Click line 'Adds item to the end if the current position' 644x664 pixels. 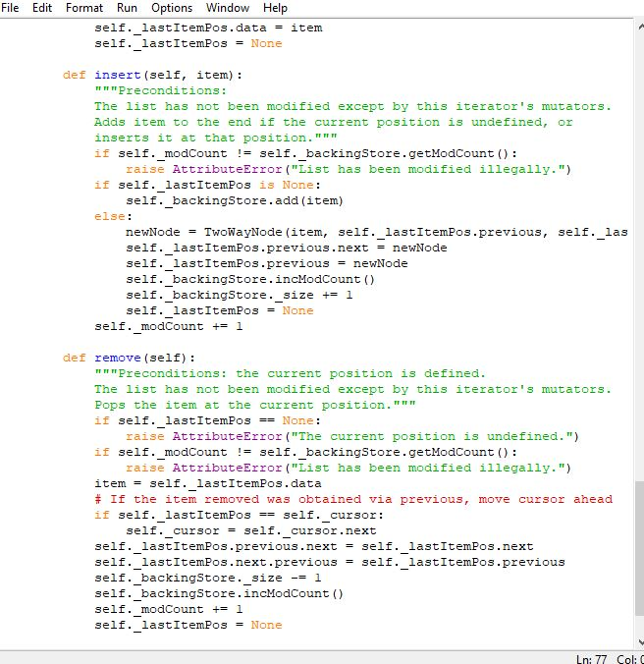[x=334, y=122]
